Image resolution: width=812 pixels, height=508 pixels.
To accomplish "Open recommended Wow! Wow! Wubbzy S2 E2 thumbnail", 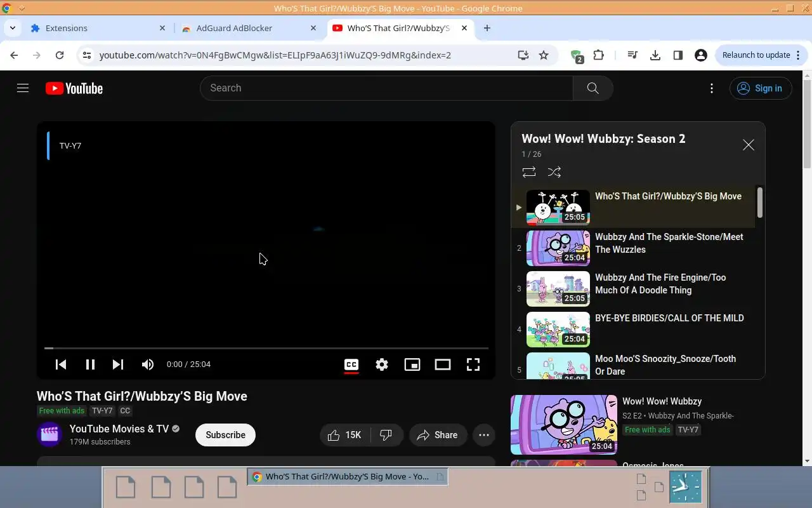I will click(564, 425).
